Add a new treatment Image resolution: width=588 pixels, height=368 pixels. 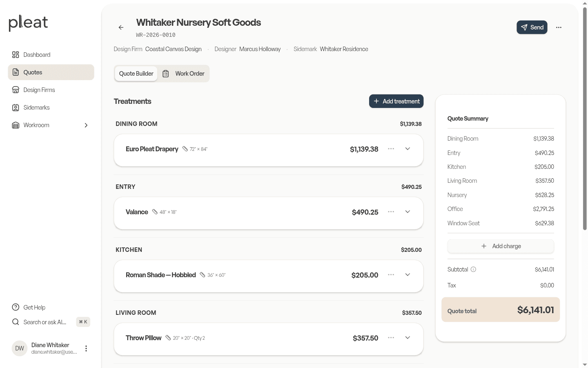396,101
